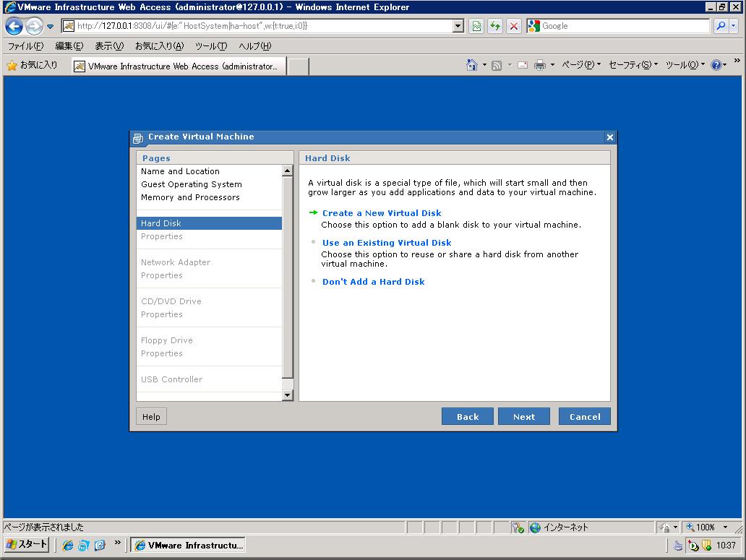Click the インターネット security zone globe
This screenshot has height=560, width=746.
pos(535,527)
